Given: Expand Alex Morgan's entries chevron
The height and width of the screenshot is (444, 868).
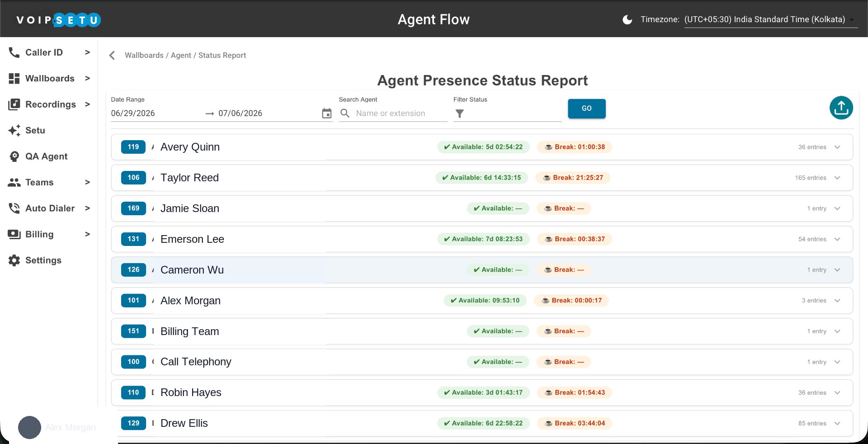Looking at the screenshot, I should (x=837, y=301).
